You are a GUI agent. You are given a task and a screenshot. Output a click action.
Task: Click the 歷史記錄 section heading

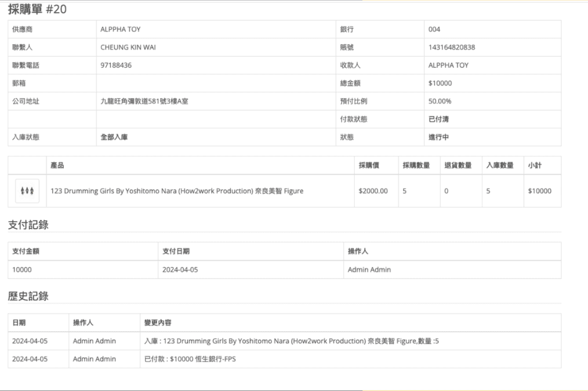(x=28, y=296)
